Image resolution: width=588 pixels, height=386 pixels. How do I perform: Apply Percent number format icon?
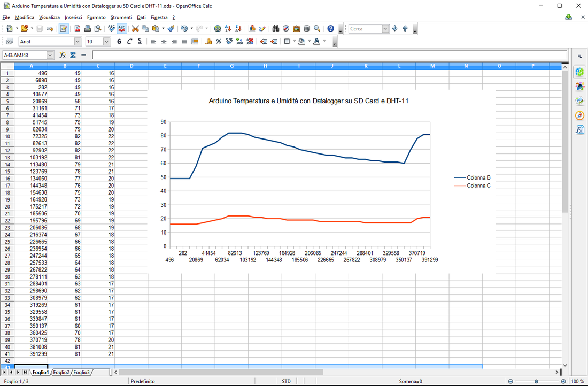219,42
